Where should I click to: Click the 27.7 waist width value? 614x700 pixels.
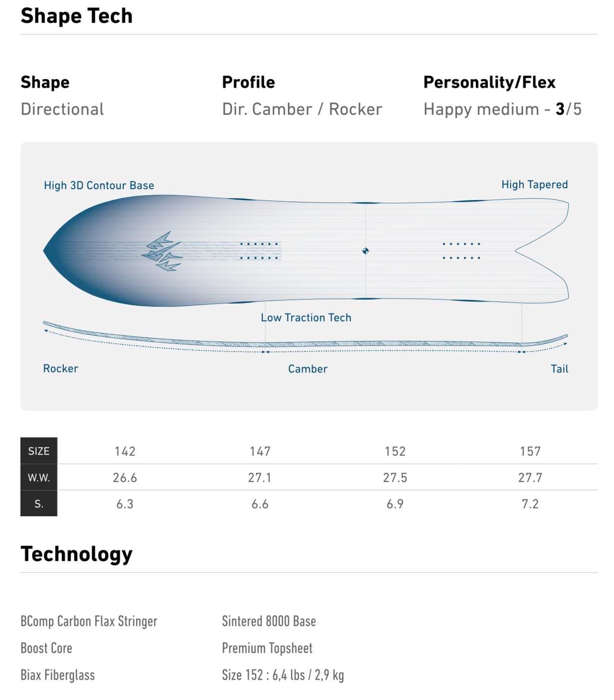point(530,478)
